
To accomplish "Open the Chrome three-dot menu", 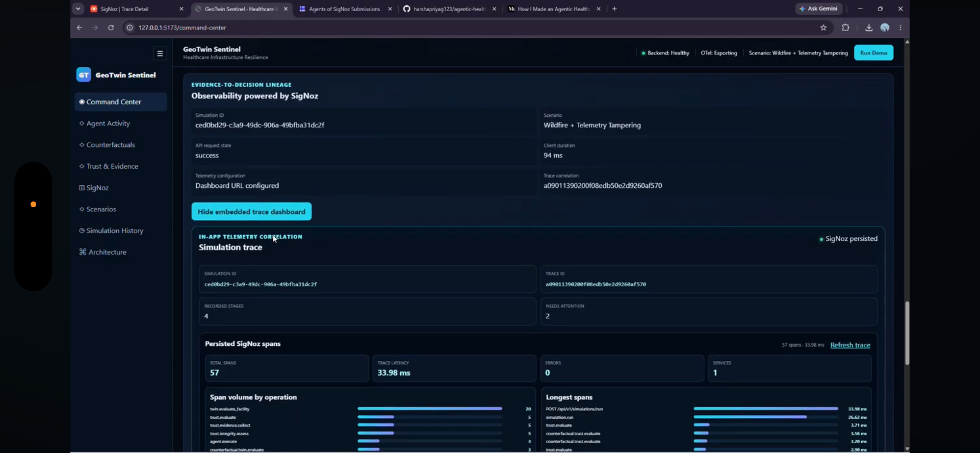I will [900, 27].
